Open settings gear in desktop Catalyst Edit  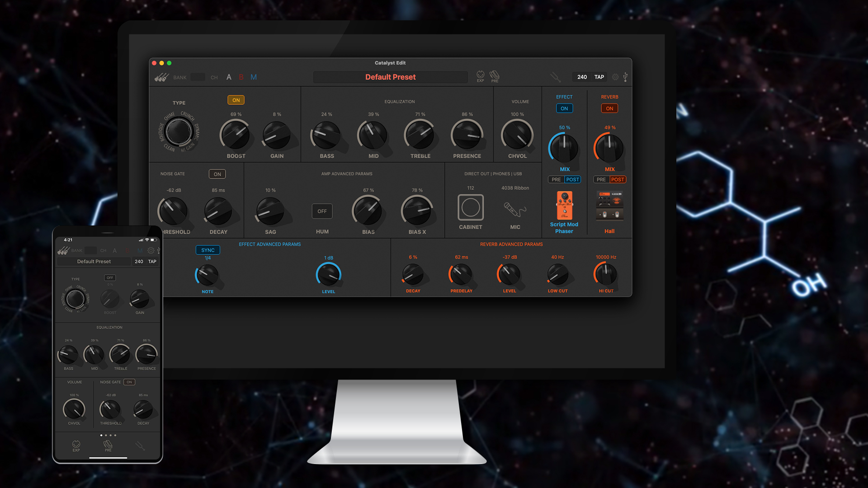coord(615,77)
